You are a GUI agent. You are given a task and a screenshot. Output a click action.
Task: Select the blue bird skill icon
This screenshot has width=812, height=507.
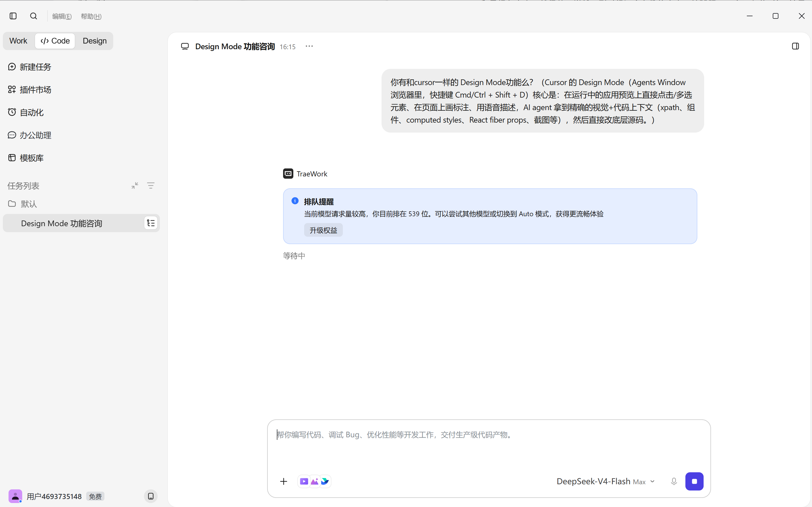point(325,481)
